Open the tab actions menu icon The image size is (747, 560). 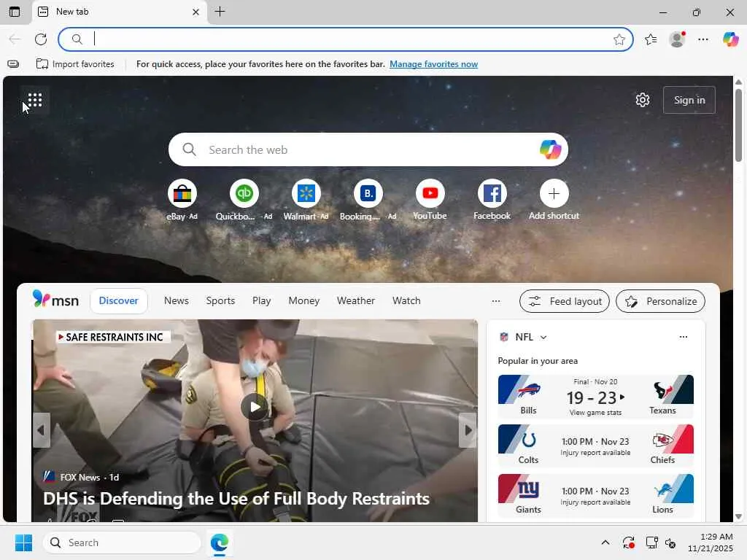15,12
